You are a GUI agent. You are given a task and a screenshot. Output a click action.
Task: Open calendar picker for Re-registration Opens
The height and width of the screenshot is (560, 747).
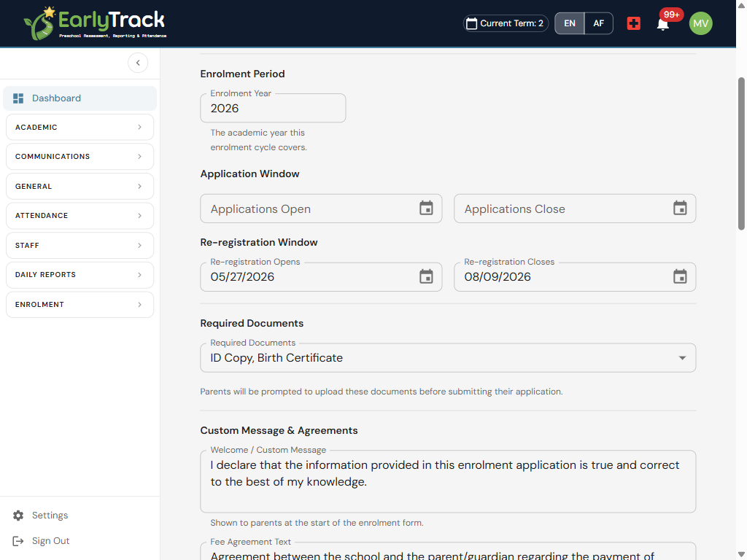click(x=426, y=276)
